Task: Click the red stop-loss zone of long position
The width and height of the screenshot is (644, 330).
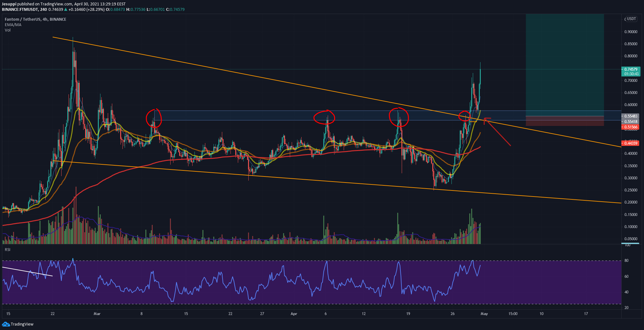Action: [565, 121]
